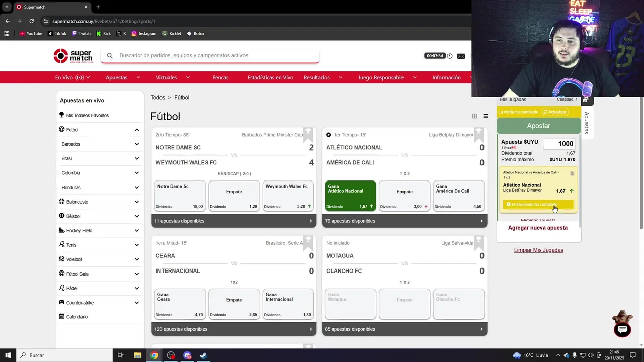The width and height of the screenshot is (644, 362).
Task: Open the mail envelope icon
Action: pos(461,56)
